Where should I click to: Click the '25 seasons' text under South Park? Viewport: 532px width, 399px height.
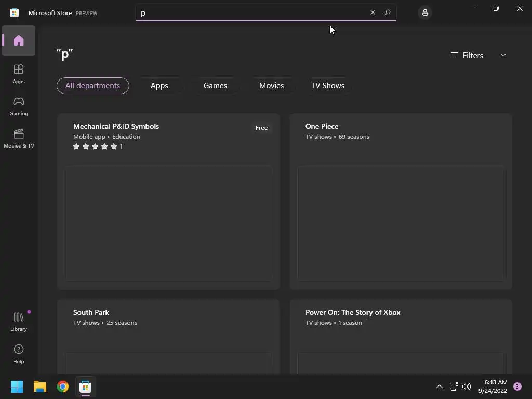click(122, 323)
